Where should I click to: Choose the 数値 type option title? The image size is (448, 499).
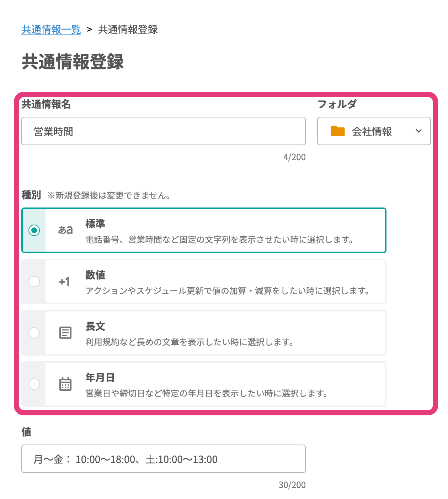(x=95, y=275)
